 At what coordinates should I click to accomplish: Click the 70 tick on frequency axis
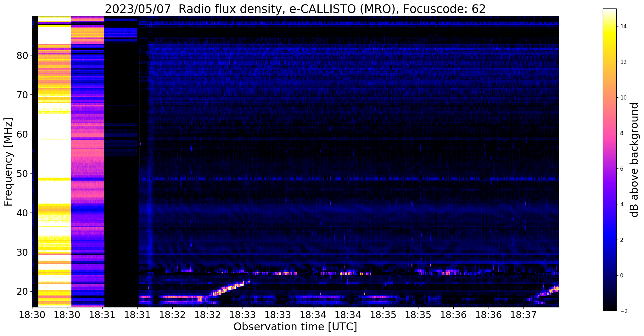22,95
